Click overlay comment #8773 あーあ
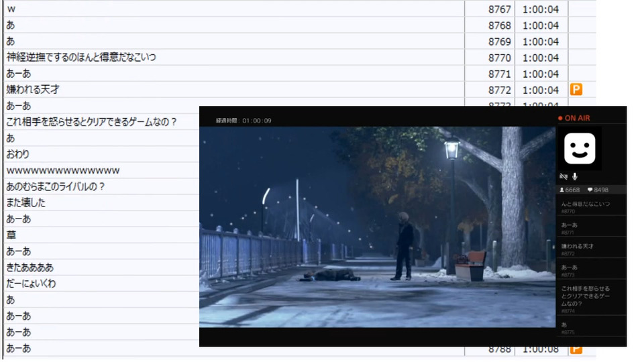 click(592, 271)
